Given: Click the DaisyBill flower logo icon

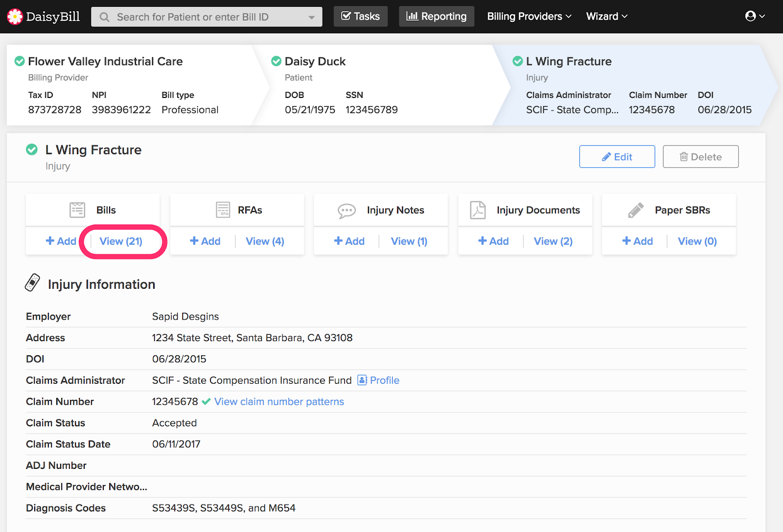Looking at the screenshot, I should pyautogui.click(x=15, y=17).
